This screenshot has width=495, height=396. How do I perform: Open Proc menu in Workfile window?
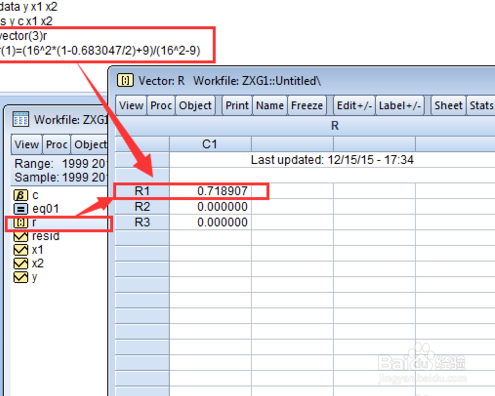(57, 145)
